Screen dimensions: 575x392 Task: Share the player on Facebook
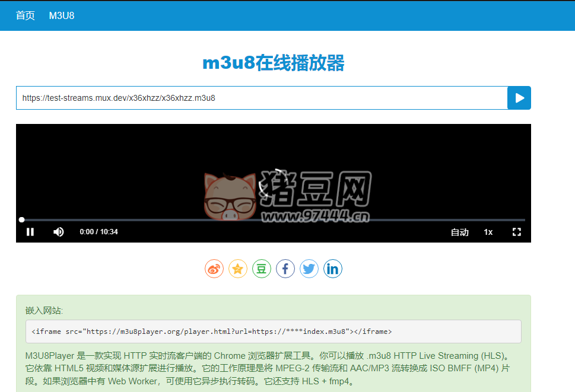click(285, 269)
